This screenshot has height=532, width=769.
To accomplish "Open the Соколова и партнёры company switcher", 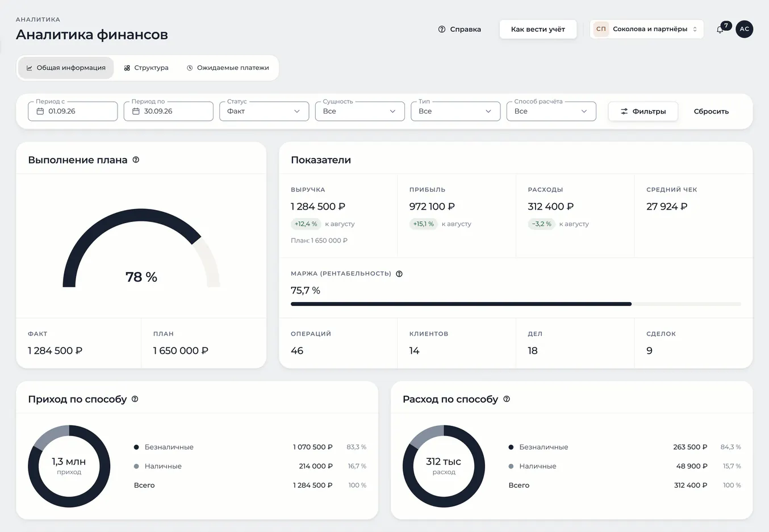I will (x=647, y=29).
